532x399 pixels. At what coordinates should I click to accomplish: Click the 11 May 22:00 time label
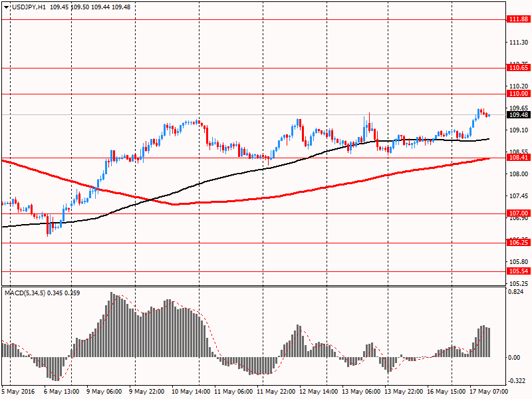(x=276, y=392)
